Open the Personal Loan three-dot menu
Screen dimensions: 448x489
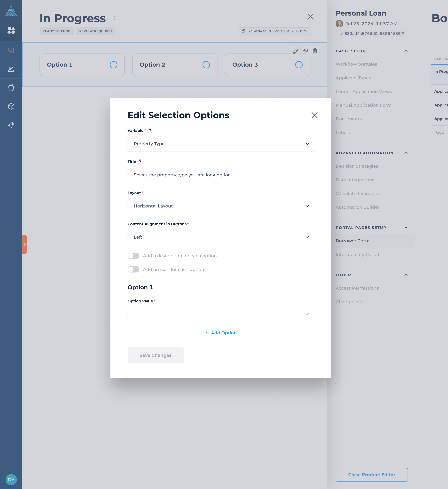(406, 13)
